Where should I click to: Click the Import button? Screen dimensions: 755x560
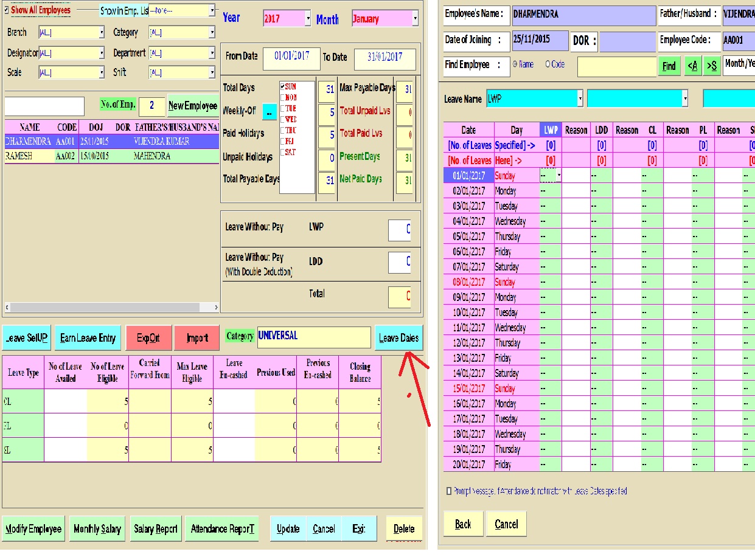click(197, 338)
